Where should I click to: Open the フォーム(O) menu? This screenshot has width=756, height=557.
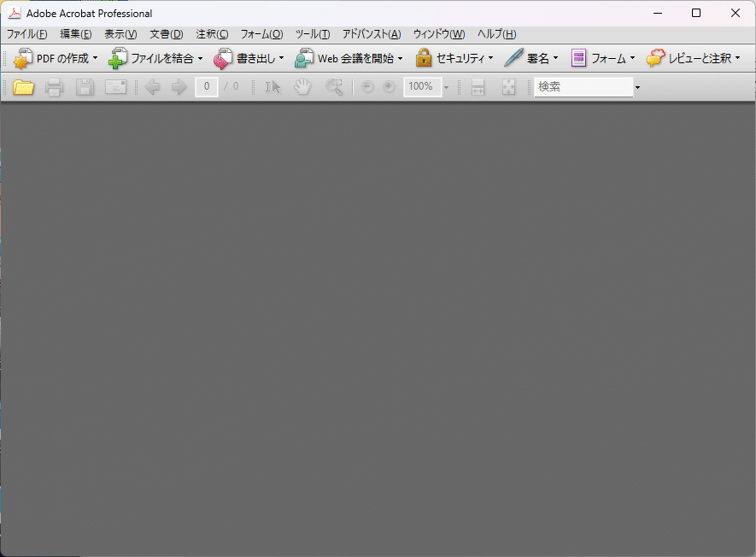(x=261, y=34)
